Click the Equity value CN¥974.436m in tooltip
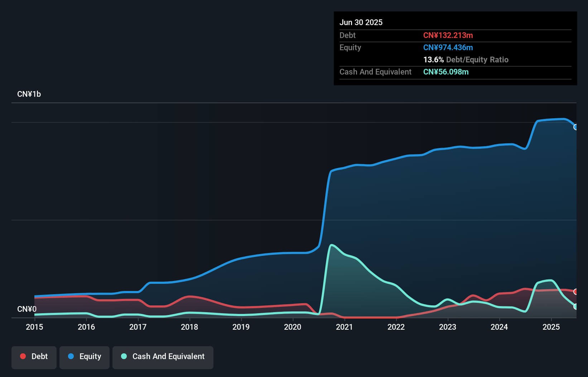588x377 pixels. point(448,48)
